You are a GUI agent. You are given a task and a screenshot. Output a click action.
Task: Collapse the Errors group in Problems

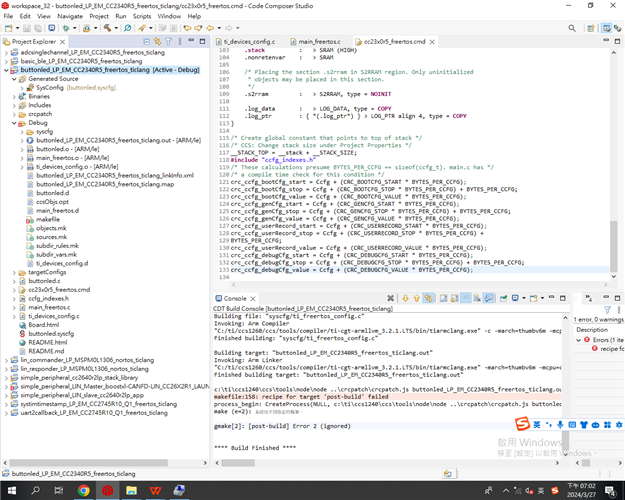579,340
